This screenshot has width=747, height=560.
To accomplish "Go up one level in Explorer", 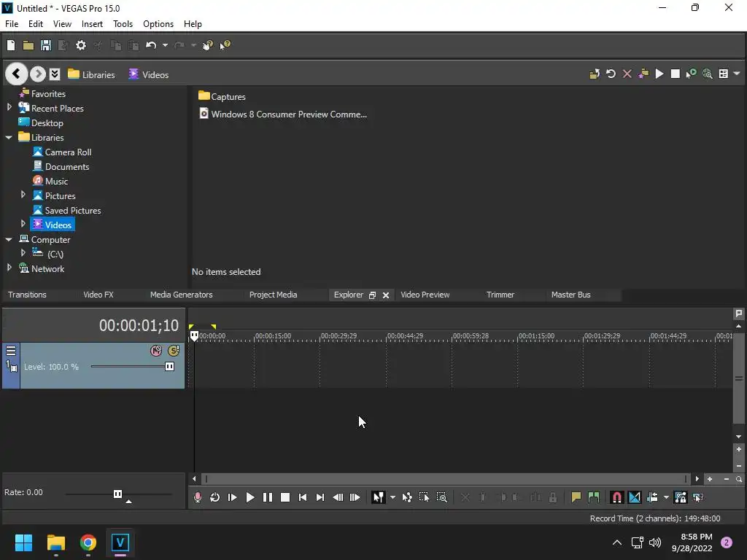I will point(595,74).
